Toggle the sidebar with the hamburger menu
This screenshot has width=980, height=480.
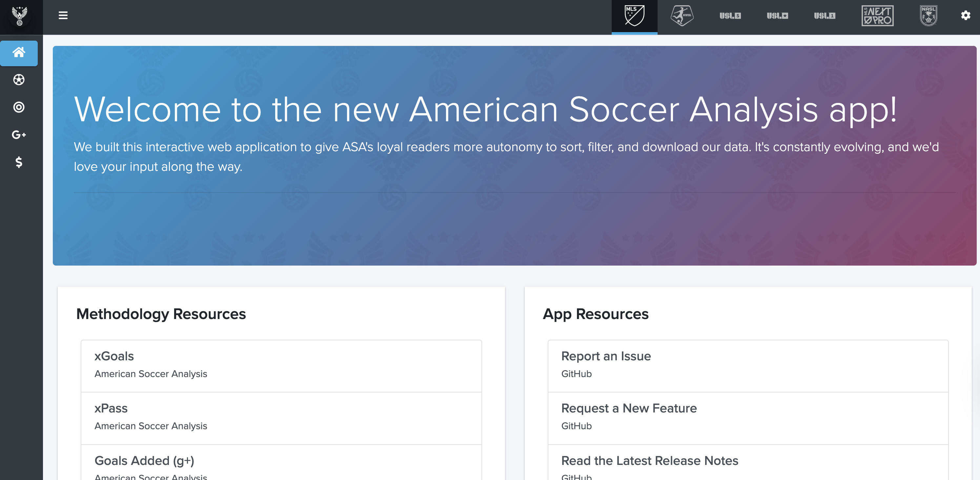(63, 16)
